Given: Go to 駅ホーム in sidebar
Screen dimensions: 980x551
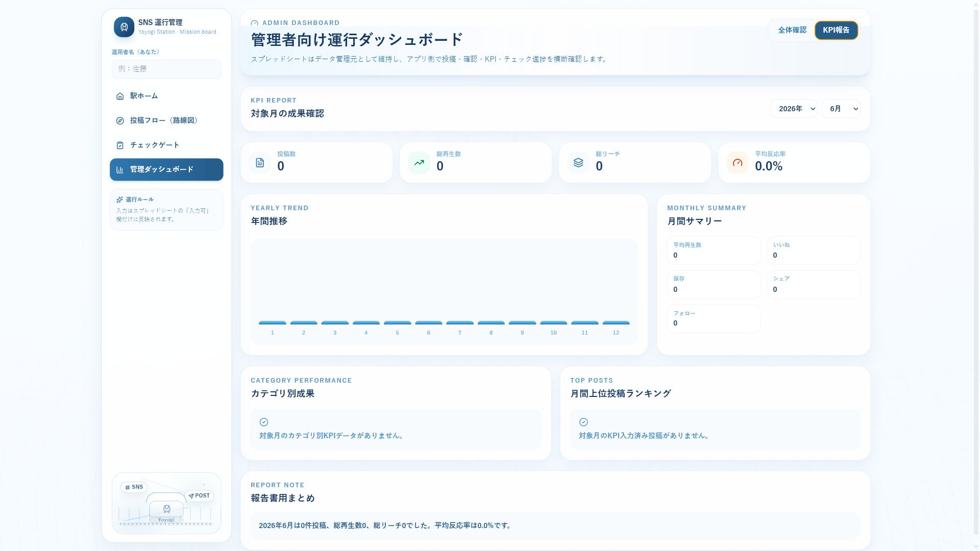Looking at the screenshot, I should [166, 96].
